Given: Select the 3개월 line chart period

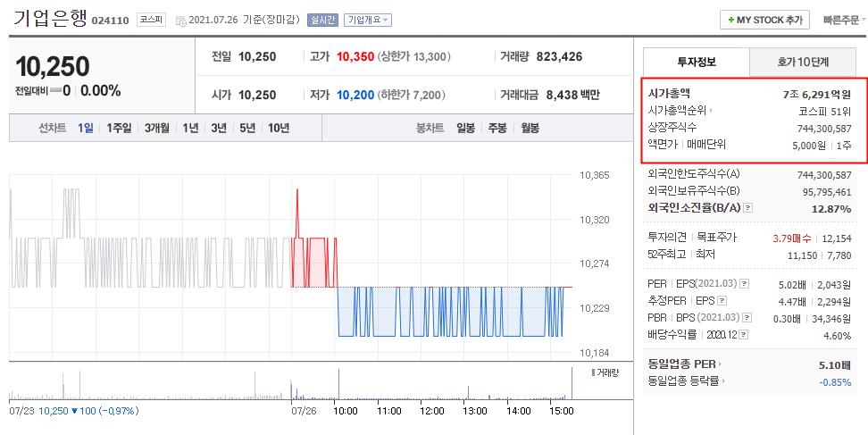Looking at the screenshot, I should [157, 128].
